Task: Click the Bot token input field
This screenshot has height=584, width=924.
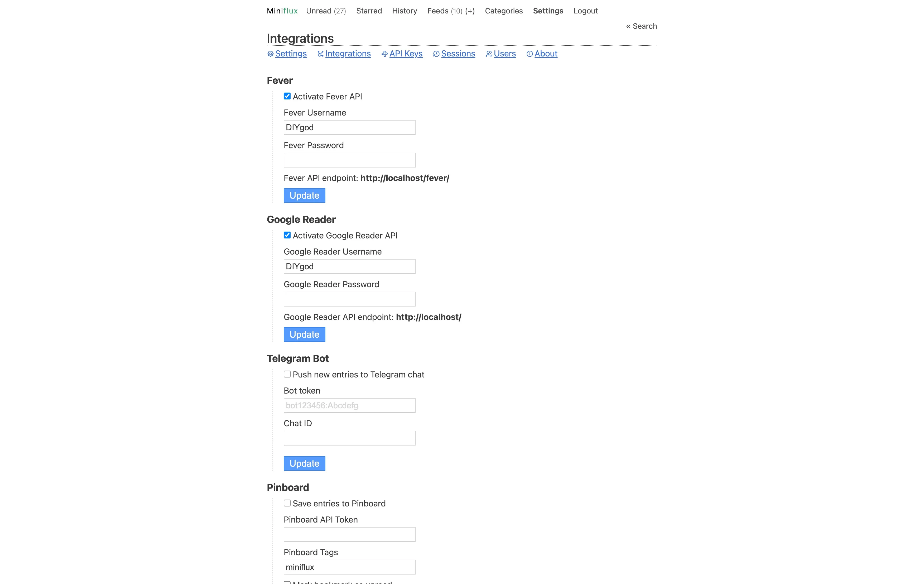Action: (349, 405)
